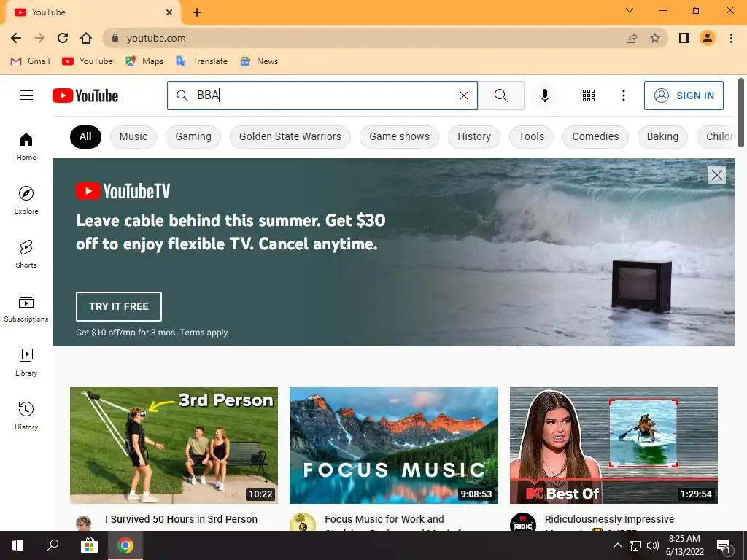The height and width of the screenshot is (560, 747).
Task: Select the Game shows chip
Action: click(x=399, y=136)
